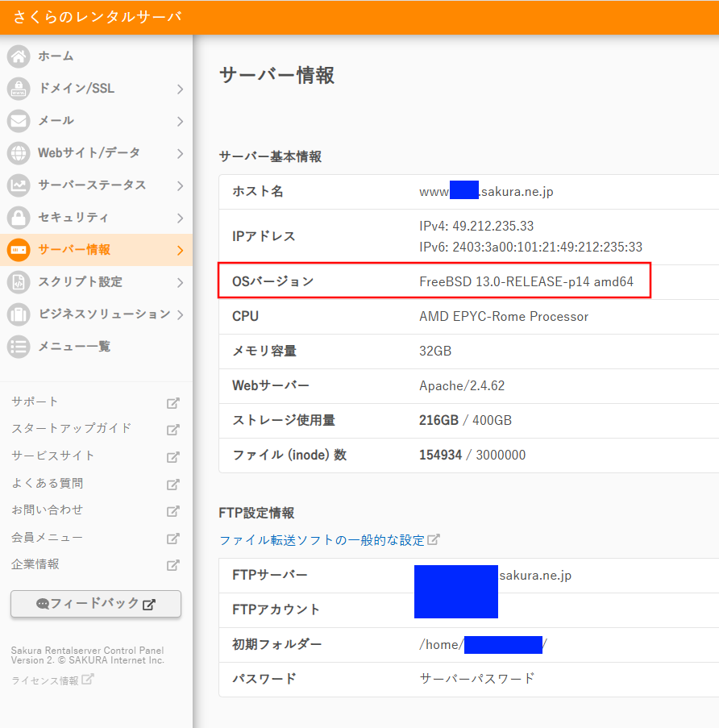Screen dimensions: 719x728
Task: Open the 企業情報 link
Action: click(35, 564)
